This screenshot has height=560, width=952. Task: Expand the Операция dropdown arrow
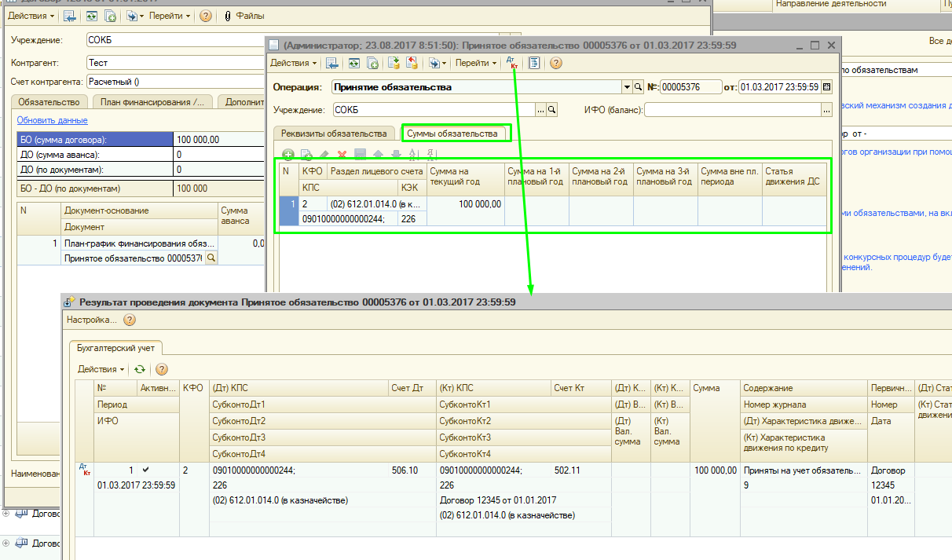coord(627,87)
